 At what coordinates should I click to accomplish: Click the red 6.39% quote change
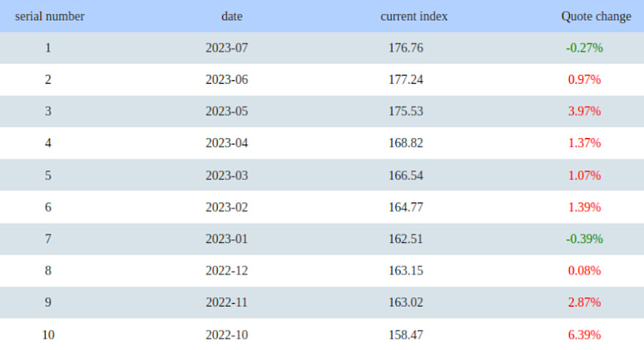tap(584, 335)
